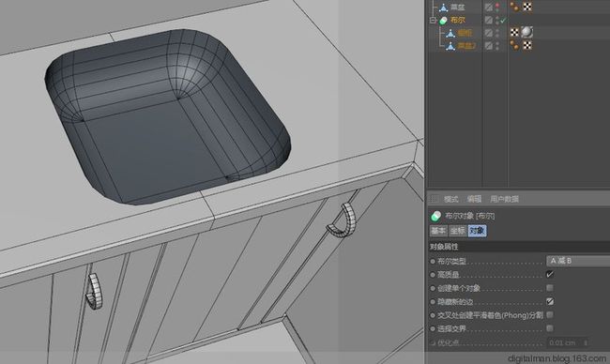This screenshot has height=364, width=610.
Task: Enable the 选择交界 checkbox
Action: point(550,328)
